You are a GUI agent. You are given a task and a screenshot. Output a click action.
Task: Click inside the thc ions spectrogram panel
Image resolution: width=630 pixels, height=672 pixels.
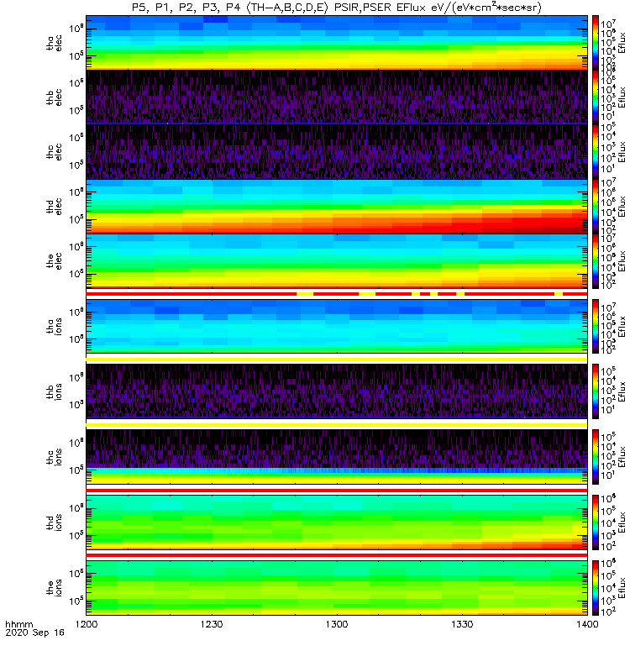(x=337, y=457)
